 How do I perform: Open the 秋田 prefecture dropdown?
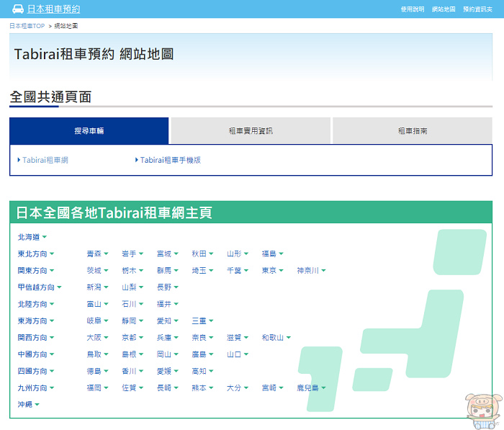click(x=202, y=254)
